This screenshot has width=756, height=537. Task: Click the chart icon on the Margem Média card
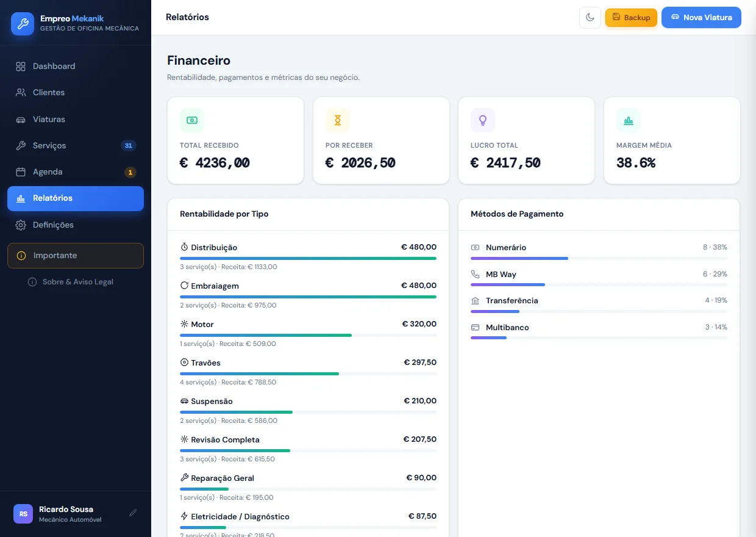[x=628, y=120]
